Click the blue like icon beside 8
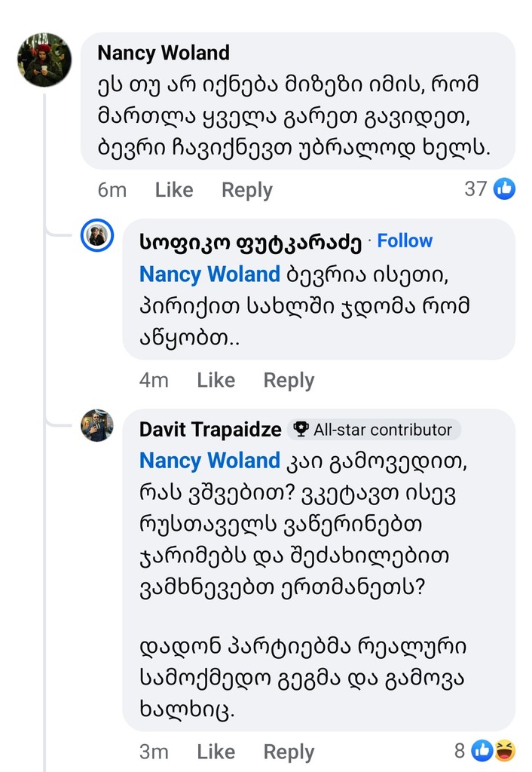The width and height of the screenshot is (532, 772). tap(482, 750)
